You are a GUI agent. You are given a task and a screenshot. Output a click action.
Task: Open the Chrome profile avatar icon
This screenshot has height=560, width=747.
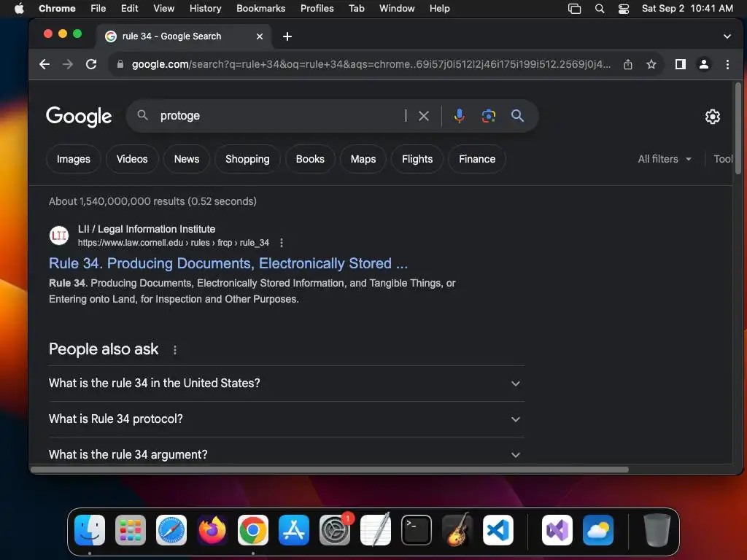[x=704, y=64]
